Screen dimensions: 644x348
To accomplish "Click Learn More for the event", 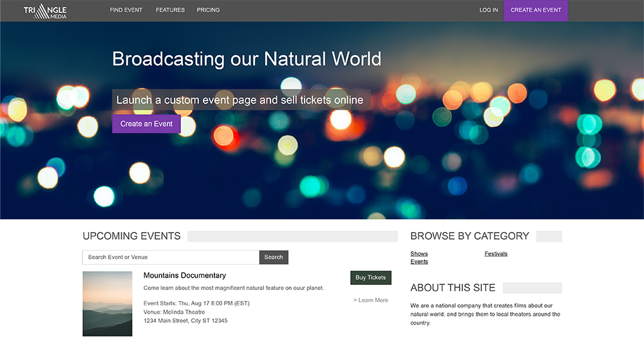I will pos(370,300).
